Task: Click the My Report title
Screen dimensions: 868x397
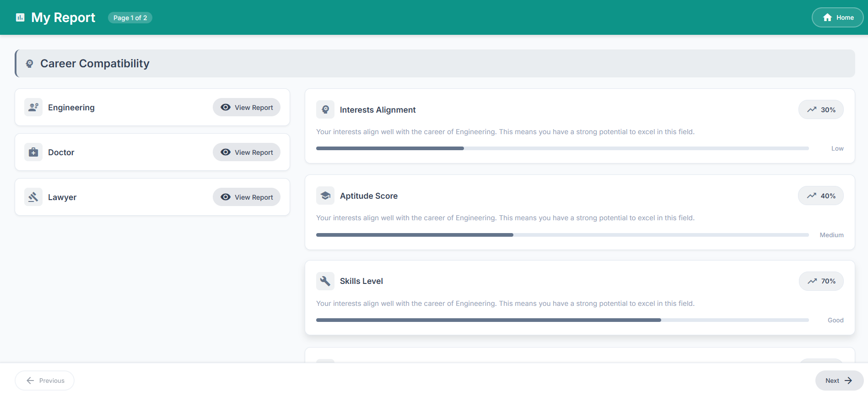Action: click(63, 17)
